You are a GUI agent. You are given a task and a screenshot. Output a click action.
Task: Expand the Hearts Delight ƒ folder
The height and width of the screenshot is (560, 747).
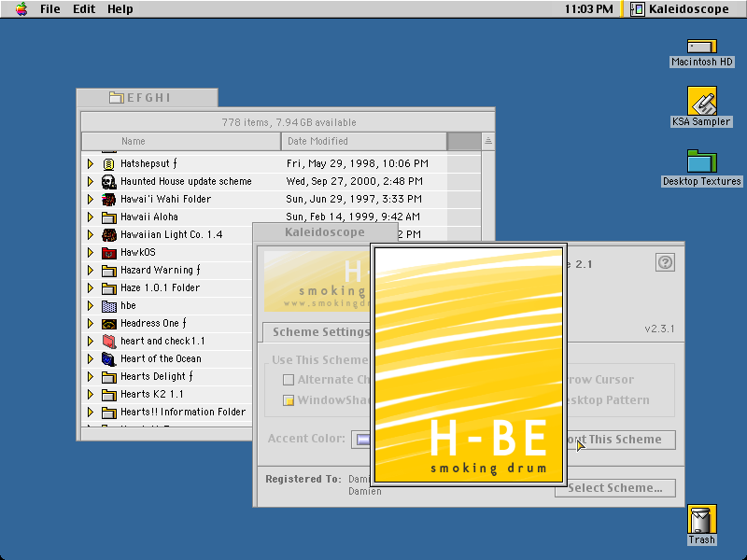[91, 377]
